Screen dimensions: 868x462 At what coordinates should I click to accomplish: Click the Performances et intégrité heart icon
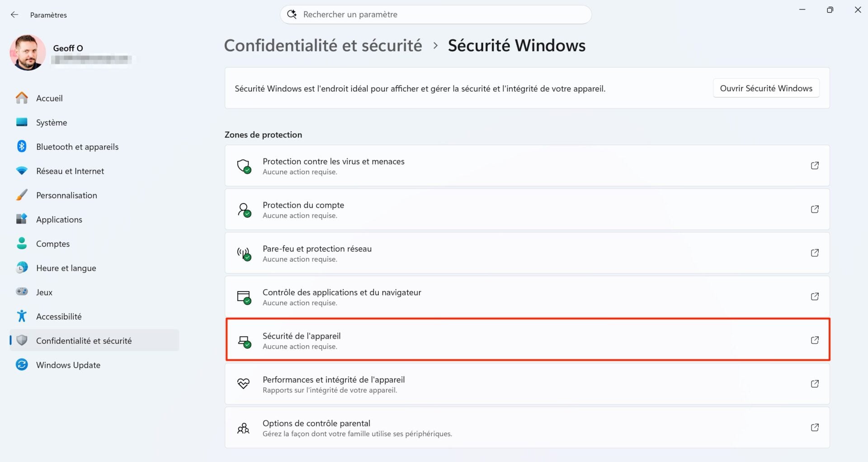244,384
